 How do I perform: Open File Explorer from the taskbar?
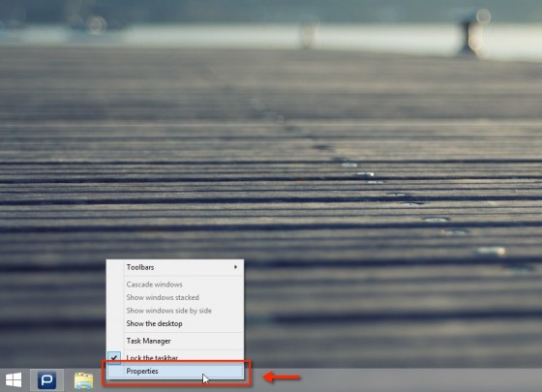(83, 380)
